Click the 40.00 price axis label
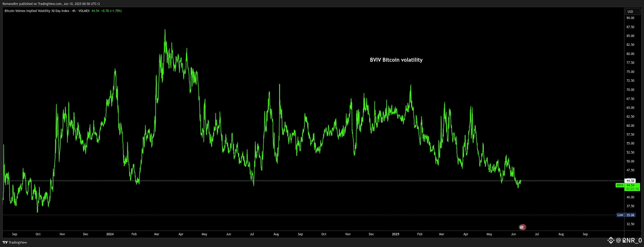The width and height of the screenshot is (644, 247). tap(630, 197)
